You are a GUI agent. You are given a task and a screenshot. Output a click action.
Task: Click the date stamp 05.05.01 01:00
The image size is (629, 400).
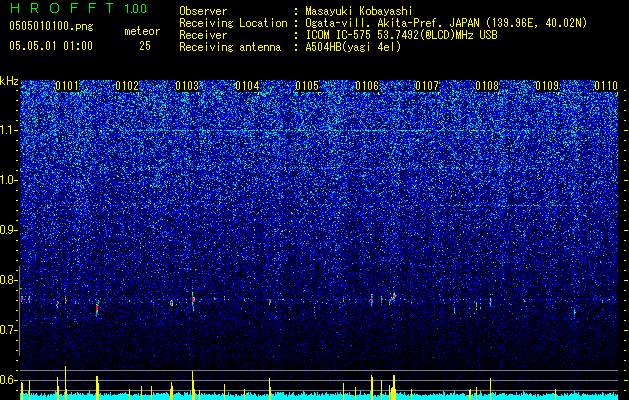tap(51, 46)
